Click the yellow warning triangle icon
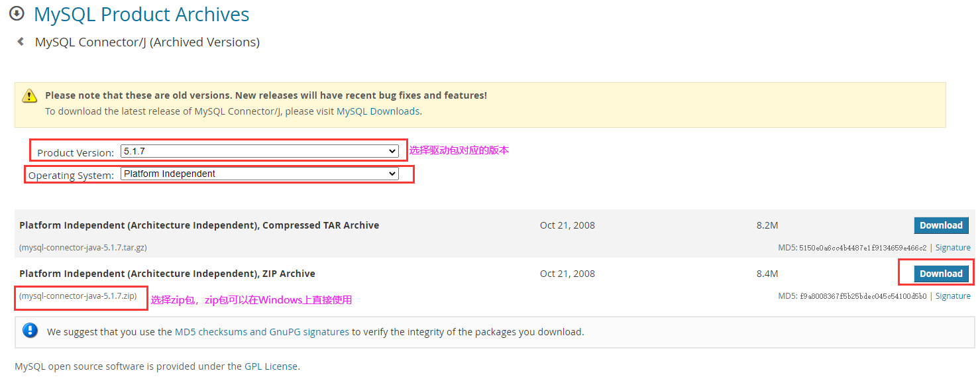This screenshot has width=980, height=377. [x=30, y=96]
